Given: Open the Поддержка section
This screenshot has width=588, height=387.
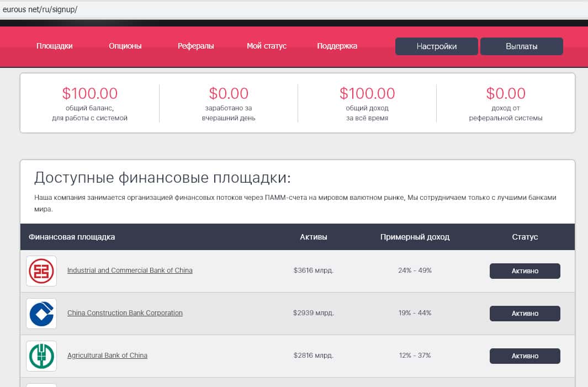Looking at the screenshot, I should coord(337,46).
